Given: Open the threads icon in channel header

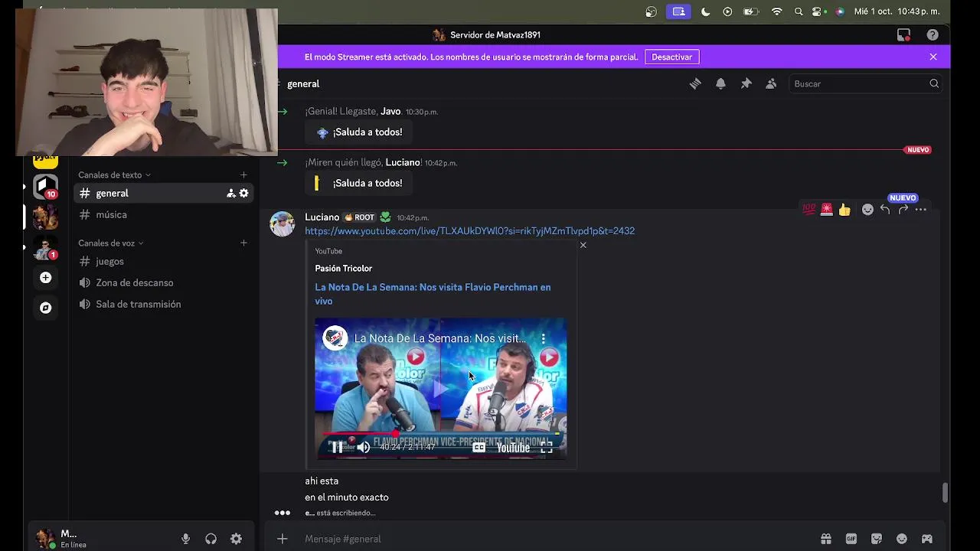Looking at the screenshot, I should click(x=695, y=83).
